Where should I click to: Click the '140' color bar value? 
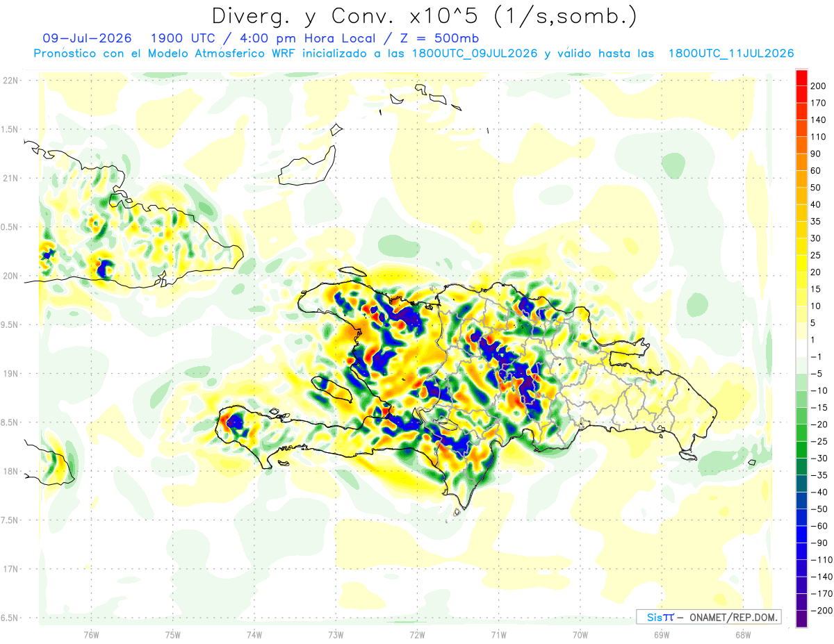point(819,119)
